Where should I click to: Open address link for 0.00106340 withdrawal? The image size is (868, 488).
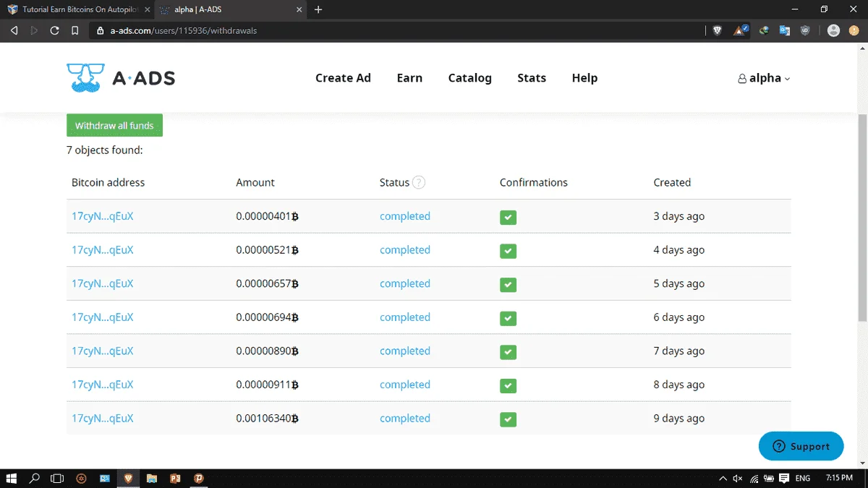[102, 419]
